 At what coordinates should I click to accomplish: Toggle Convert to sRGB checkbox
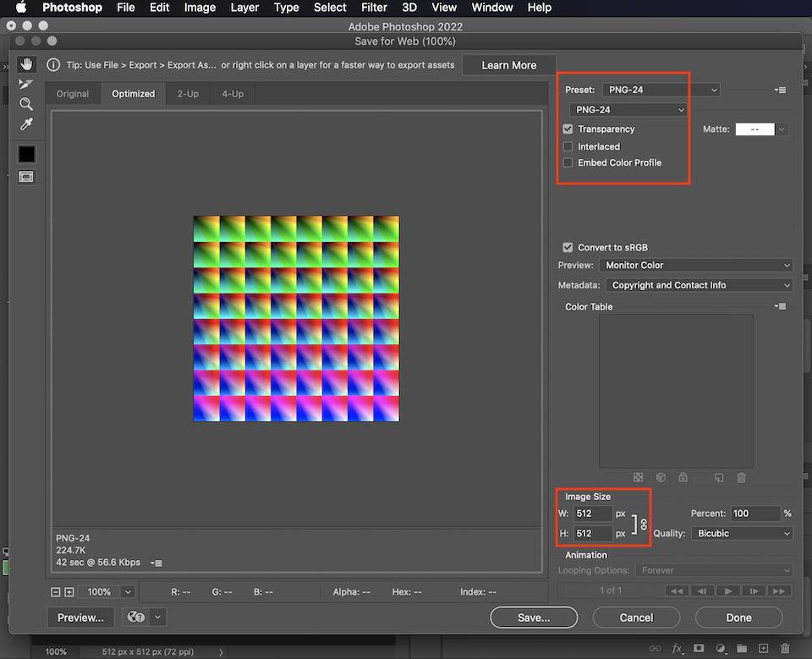coord(568,248)
